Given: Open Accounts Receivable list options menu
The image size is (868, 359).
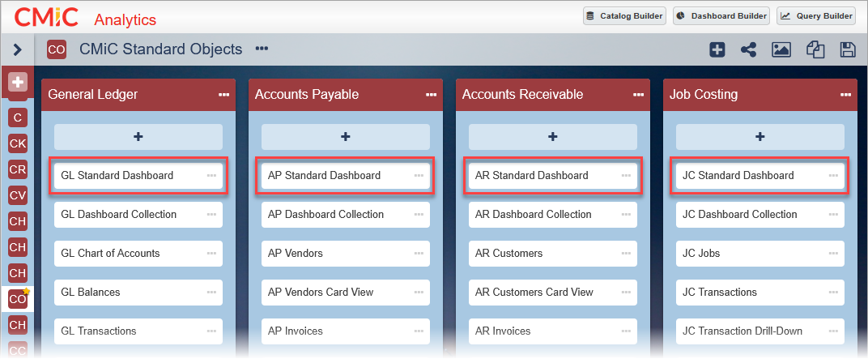Looking at the screenshot, I should click(638, 95).
